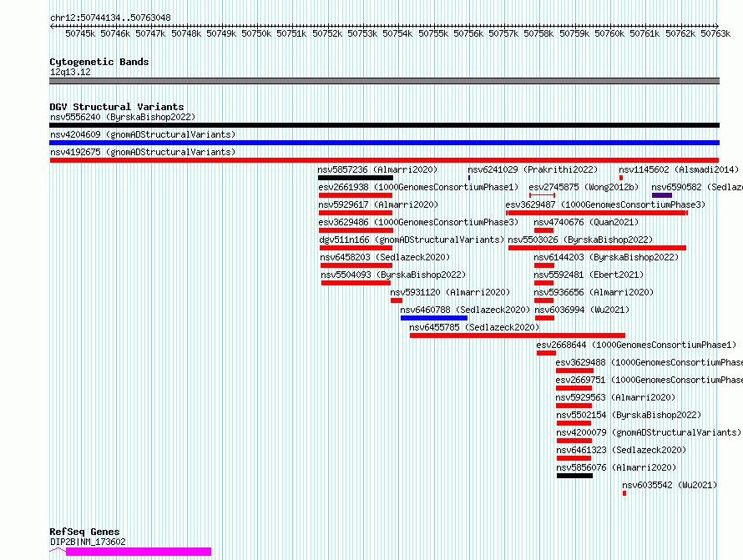The height and width of the screenshot is (560, 743).
Task: Click the esv2745875 bracketed interval glyph
Action: 542,195
